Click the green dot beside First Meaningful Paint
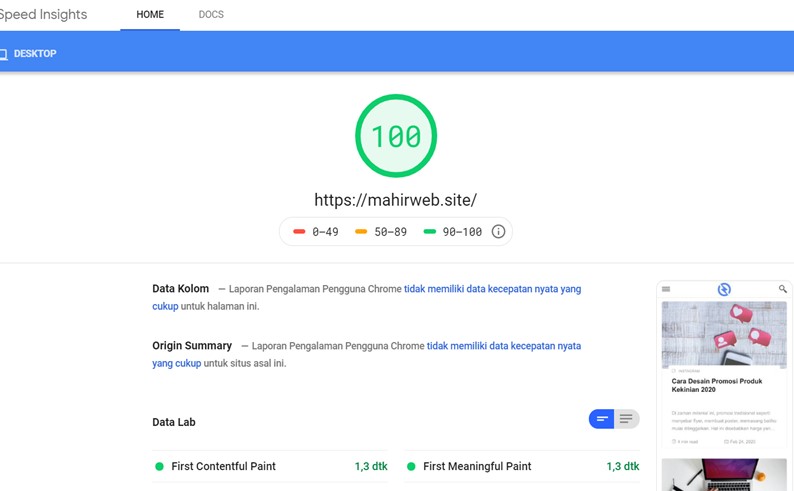This screenshot has width=794, height=491. point(411,467)
